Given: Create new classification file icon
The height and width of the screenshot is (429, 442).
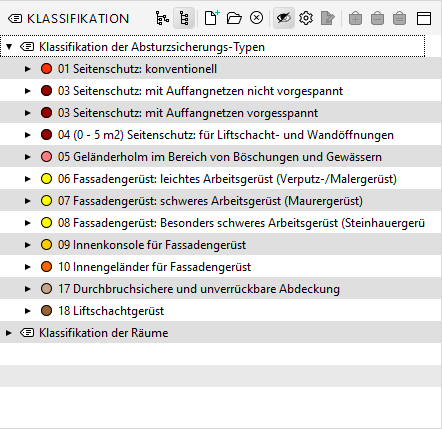Looking at the screenshot, I should click(x=212, y=18).
